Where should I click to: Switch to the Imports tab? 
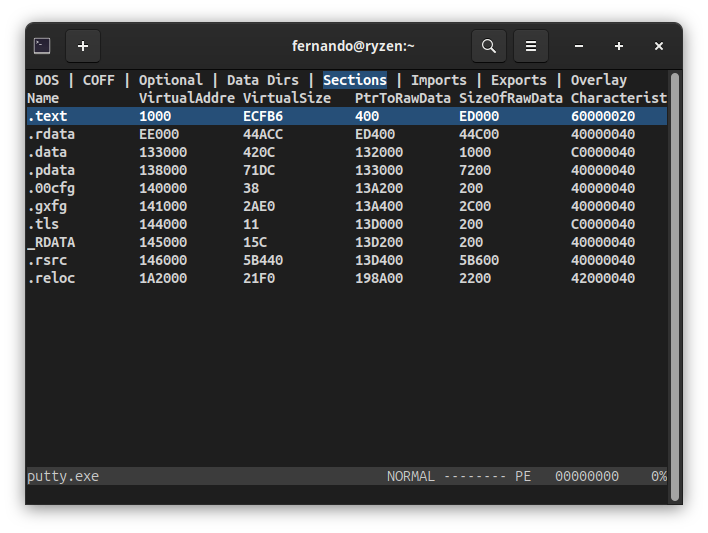[x=438, y=80]
